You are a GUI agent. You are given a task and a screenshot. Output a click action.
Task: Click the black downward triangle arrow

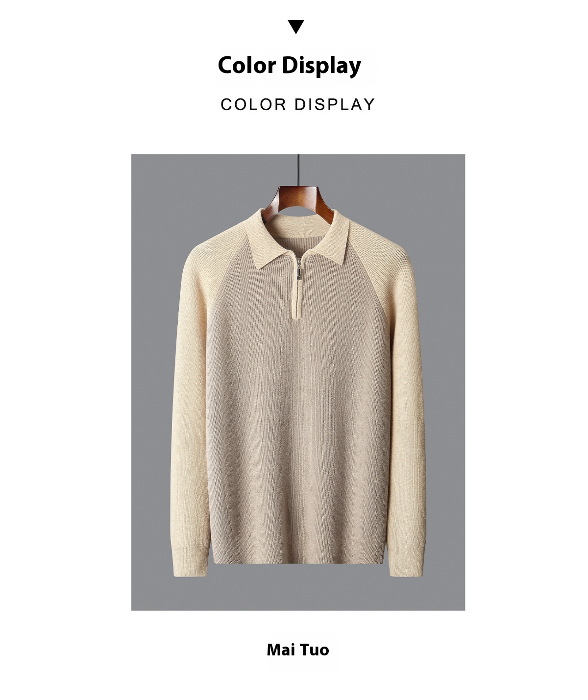[296, 27]
